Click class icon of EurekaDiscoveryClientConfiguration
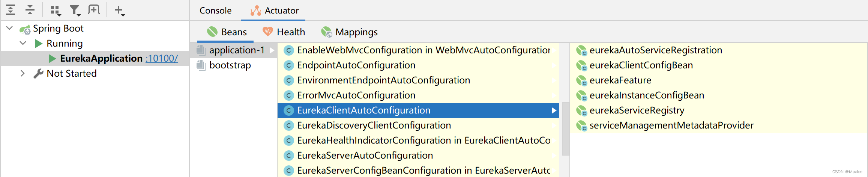 (288, 126)
